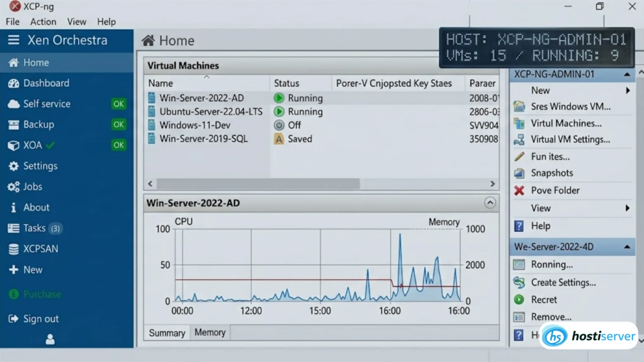Select the Ubuntu-Server-22.04-LTS row name
The width and height of the screenshot is (644, 362).
click(211, 112)
